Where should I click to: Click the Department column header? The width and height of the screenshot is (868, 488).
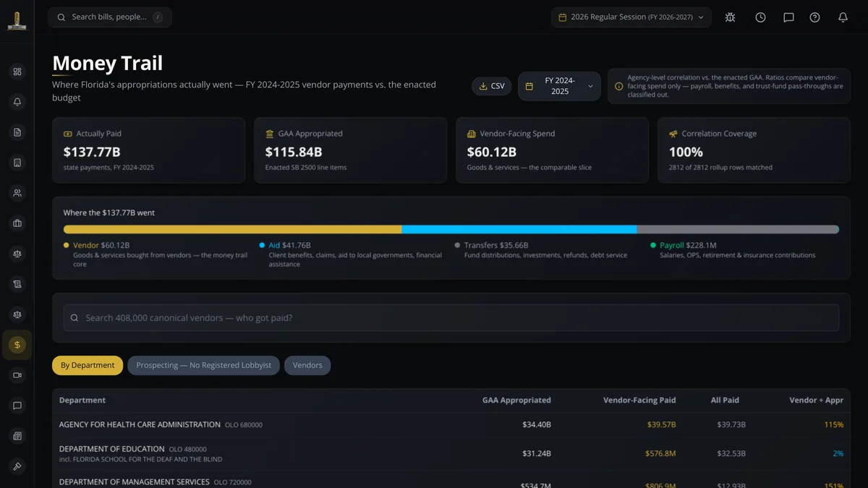pos(82,400)
